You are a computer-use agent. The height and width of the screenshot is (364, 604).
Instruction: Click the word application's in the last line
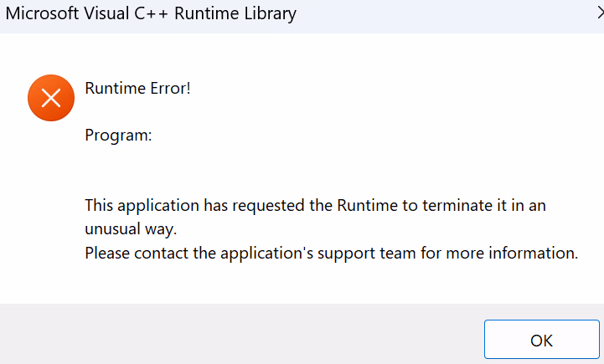tap(266, 254)
